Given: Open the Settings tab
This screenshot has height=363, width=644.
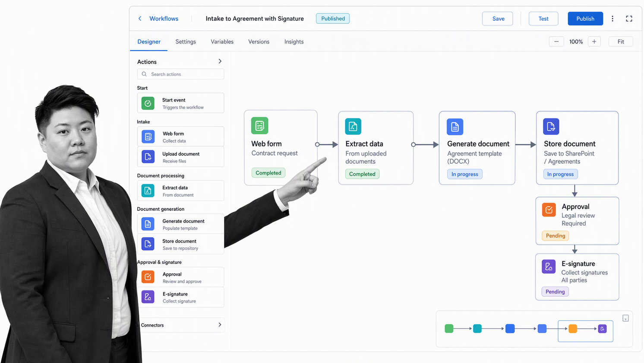Looking at the screenshot, I should (x=186, y=42).
